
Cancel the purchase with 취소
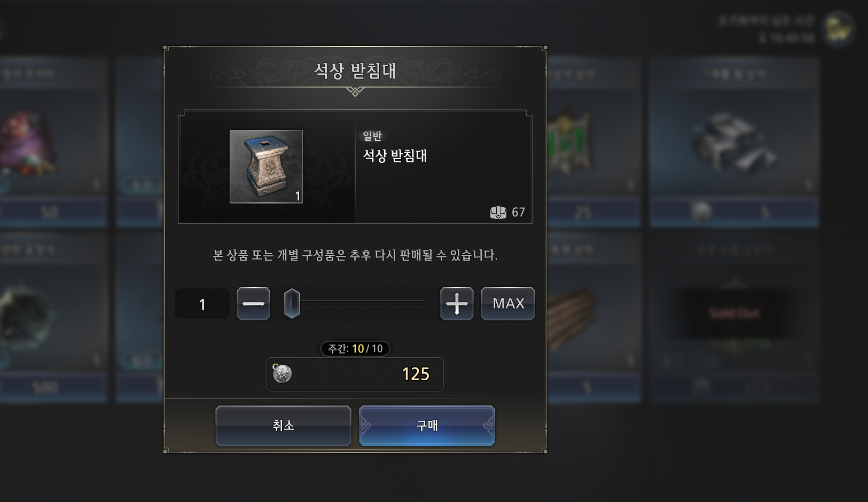point(283,426)
